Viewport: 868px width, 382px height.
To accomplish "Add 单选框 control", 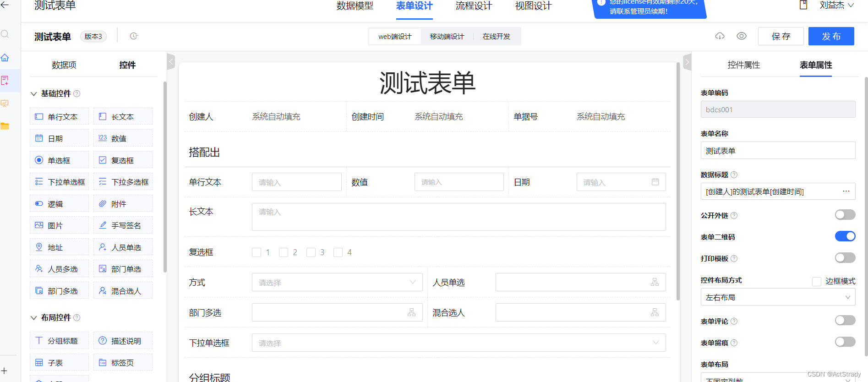I will [59, 160].
